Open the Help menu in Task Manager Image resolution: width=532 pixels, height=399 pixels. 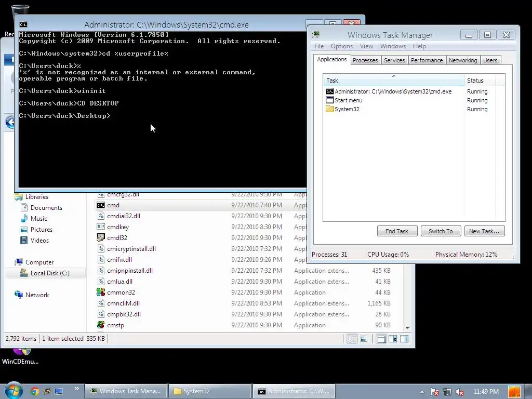tap(419, 46)
